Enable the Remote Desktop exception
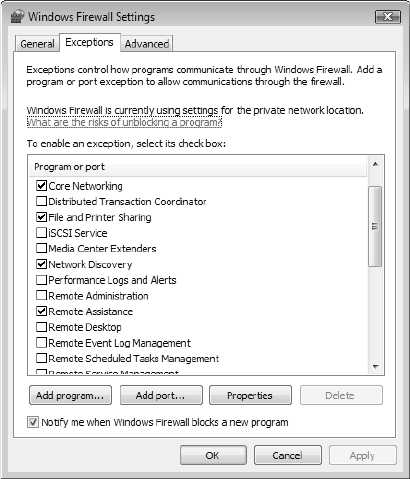 click(41, 327)
